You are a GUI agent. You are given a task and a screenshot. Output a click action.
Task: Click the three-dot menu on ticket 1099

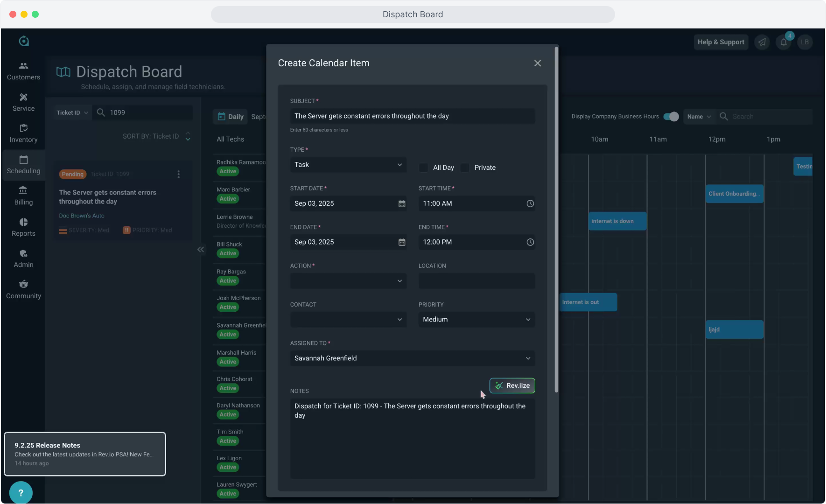pyautogui.click(x=178, y=174)
